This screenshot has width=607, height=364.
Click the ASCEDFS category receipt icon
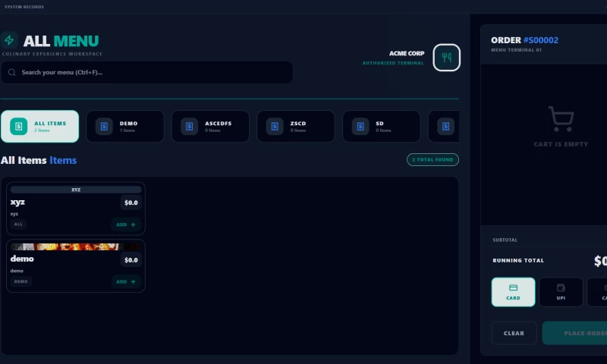(x=189, y=127)
